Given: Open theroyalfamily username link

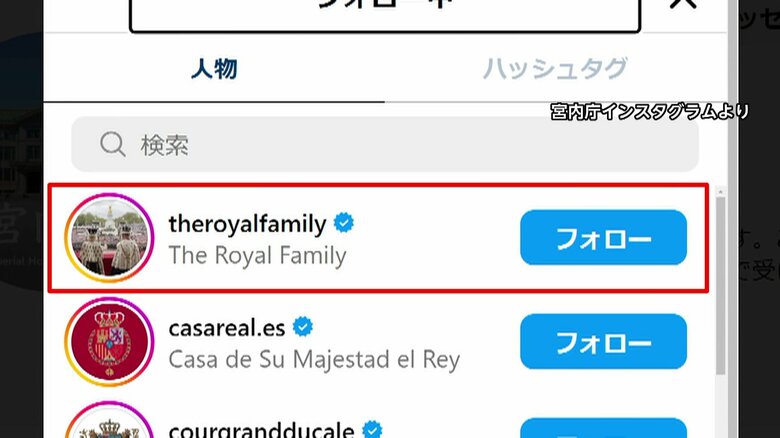Looking at the screenshot, I should coord(247,223).
